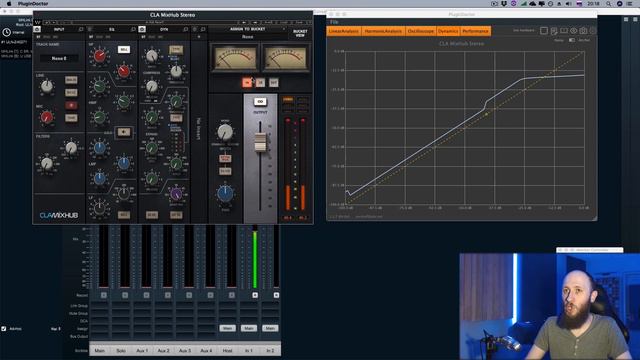This screenshot has height=360, width=640.
Task: Open the Assign dropdown for the Host channel
Action: [227, 328]
